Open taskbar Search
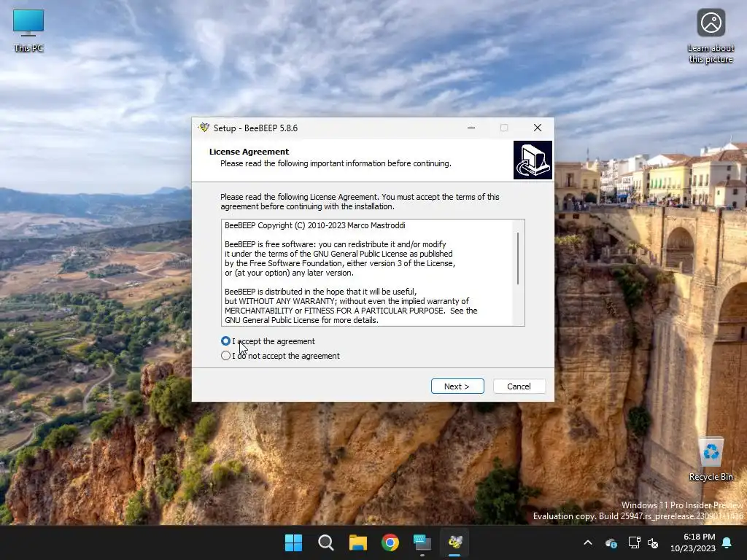747x560 pixels. [x=326, y=542]
